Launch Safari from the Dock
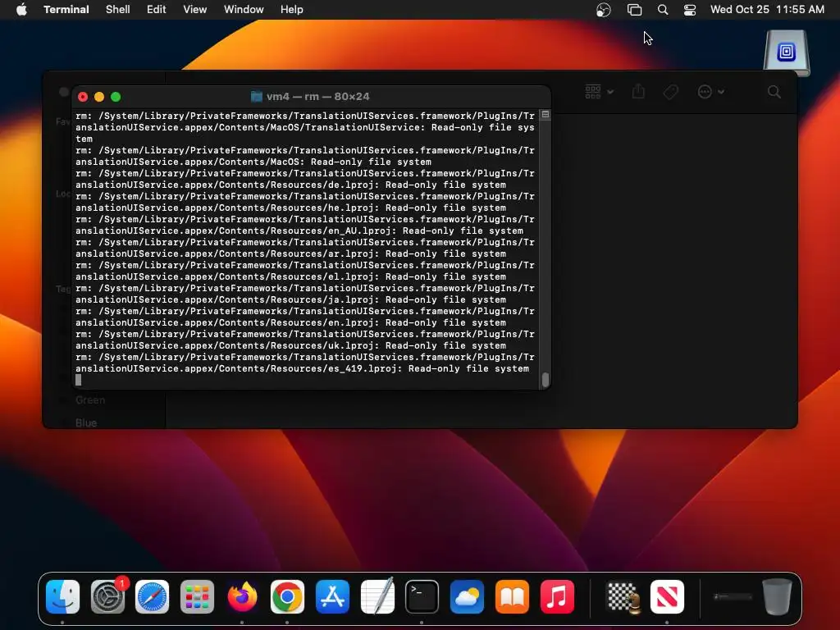840x630 pixels. coord(152,596)
